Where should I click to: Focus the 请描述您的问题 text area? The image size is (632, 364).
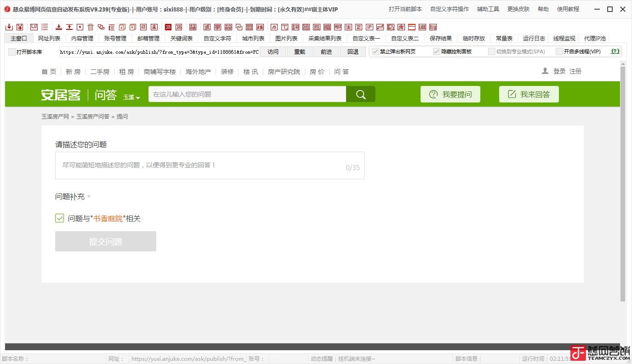[210, 165]
